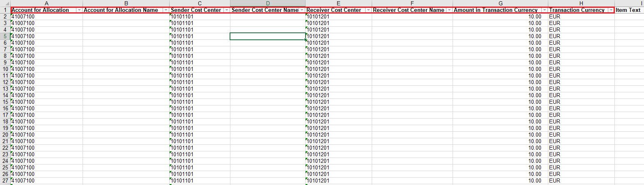This screenshot has height=185, width=644.
Task: Click the Select All corner of the sheet
Action: (x=5, y=3)
